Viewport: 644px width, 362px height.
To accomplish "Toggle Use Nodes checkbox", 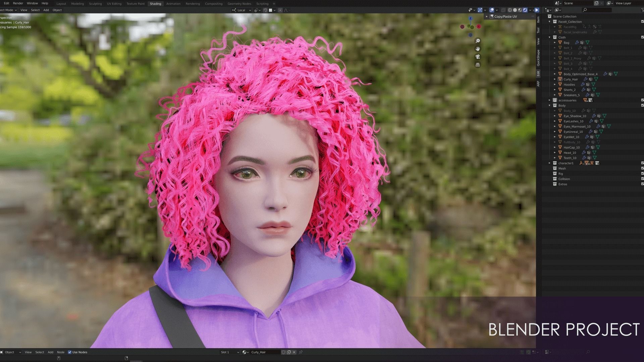I will (x=70, y=352).
